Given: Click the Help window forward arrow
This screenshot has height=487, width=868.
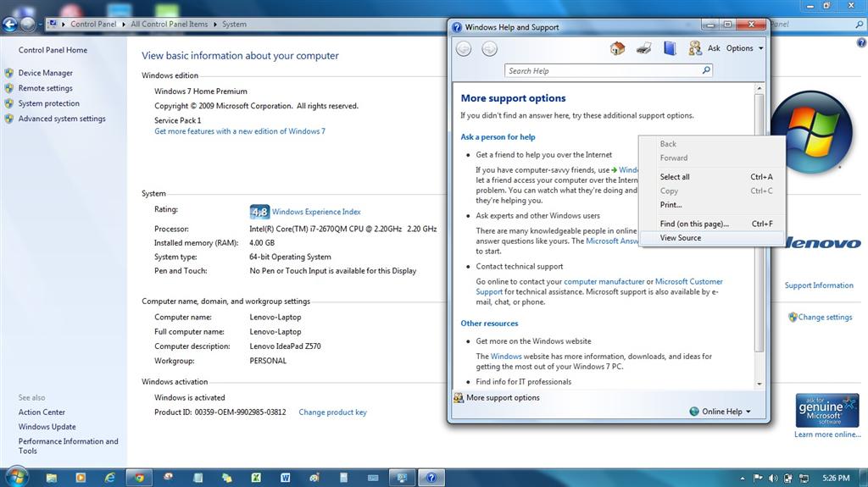Looking at the screenshot, I should (489, 49).
